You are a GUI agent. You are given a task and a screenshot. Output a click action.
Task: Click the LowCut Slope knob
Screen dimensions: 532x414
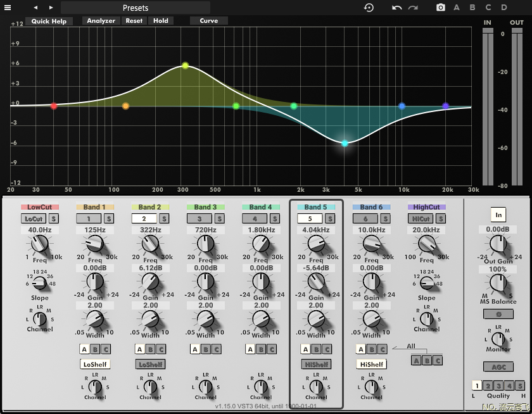click(x=40, y=282)
